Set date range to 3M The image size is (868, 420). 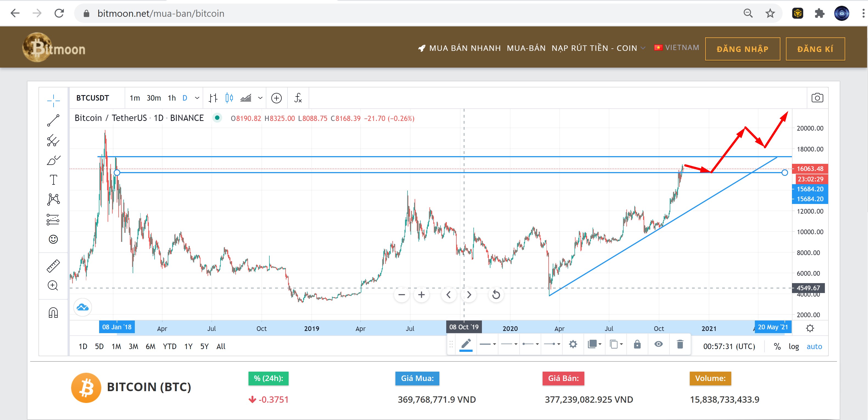pyautogui.click(x=133, y=346)
